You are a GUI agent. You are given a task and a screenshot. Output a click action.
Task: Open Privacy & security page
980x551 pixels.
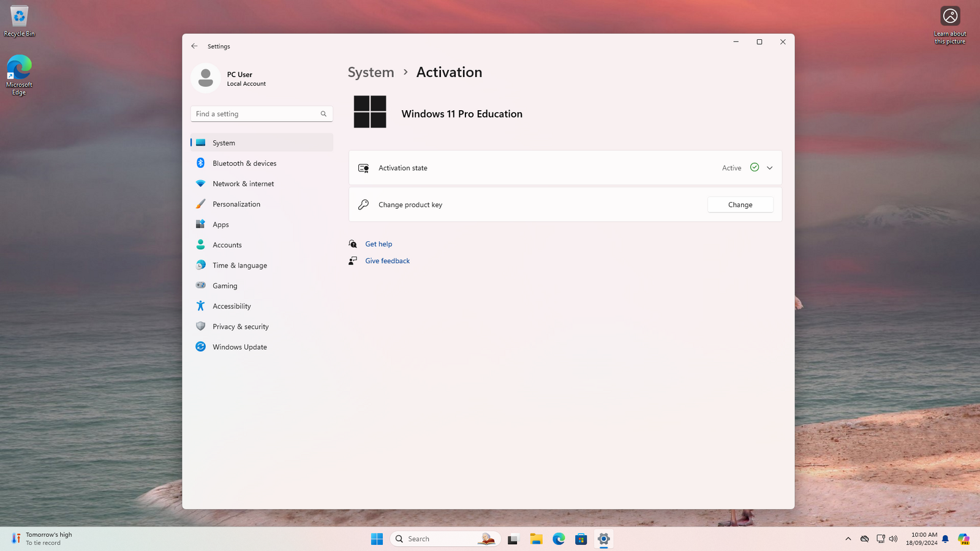(262, 326)
